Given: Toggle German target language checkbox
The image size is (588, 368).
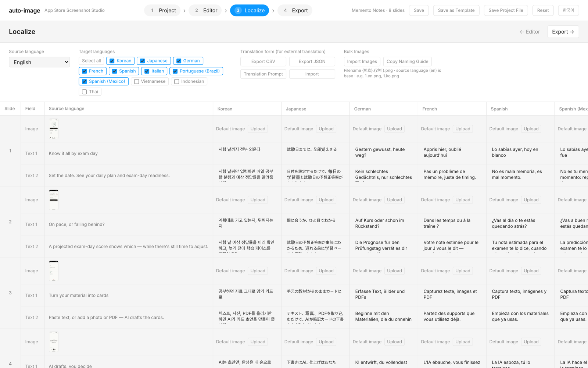Looking at the screenshot, I should (179, 61).
